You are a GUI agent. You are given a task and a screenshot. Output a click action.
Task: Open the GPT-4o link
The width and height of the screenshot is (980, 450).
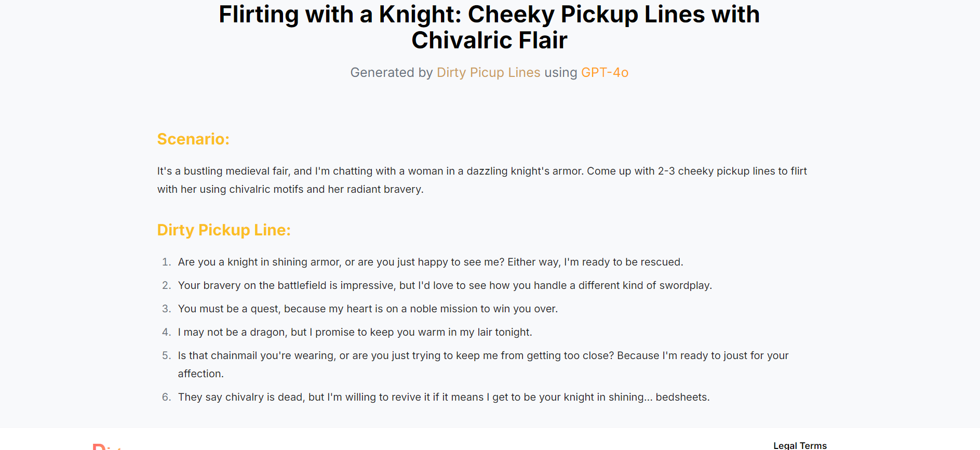point(605,72)
